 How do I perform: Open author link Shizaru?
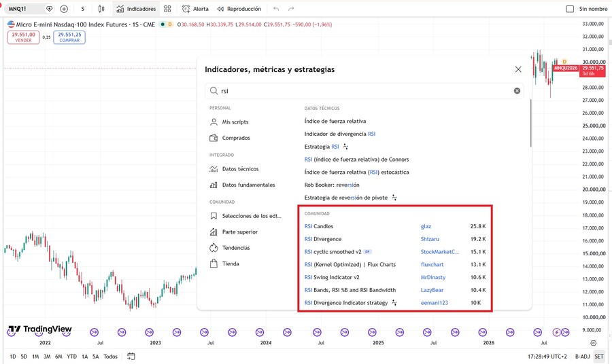(x=430, y=239)
